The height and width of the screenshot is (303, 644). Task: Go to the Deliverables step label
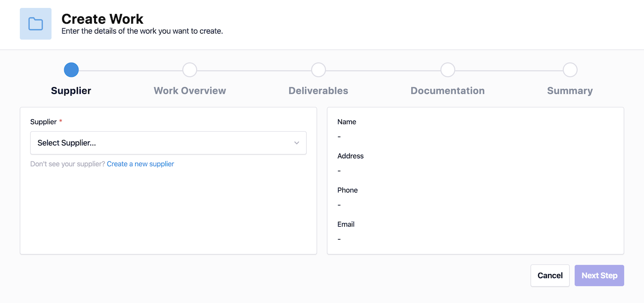[319, 91]
